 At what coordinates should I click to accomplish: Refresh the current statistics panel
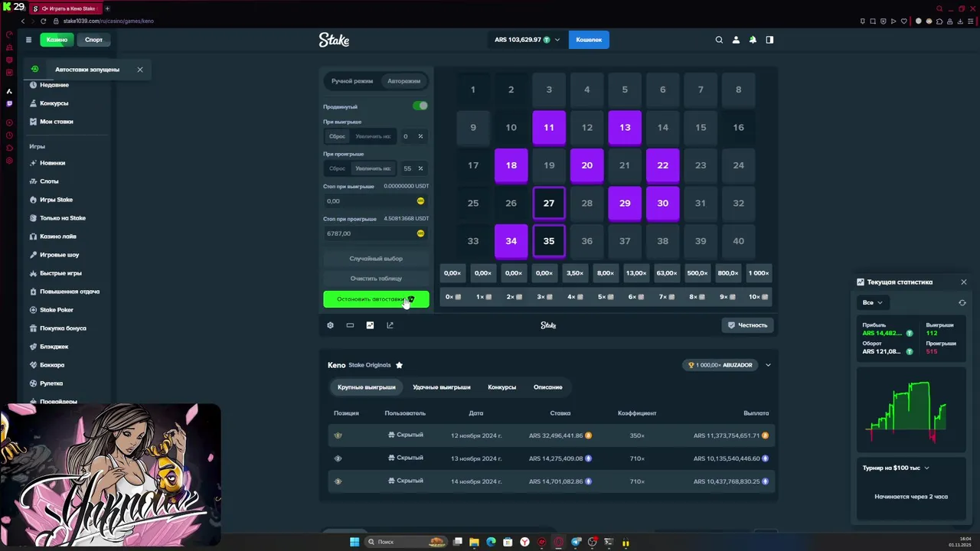pos(962,302)
